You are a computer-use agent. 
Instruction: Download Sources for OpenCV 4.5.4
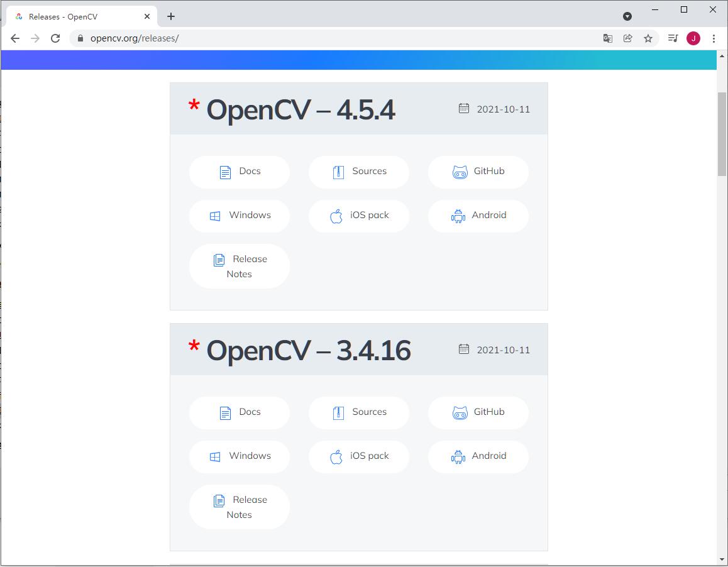click(x=359, y=172)
